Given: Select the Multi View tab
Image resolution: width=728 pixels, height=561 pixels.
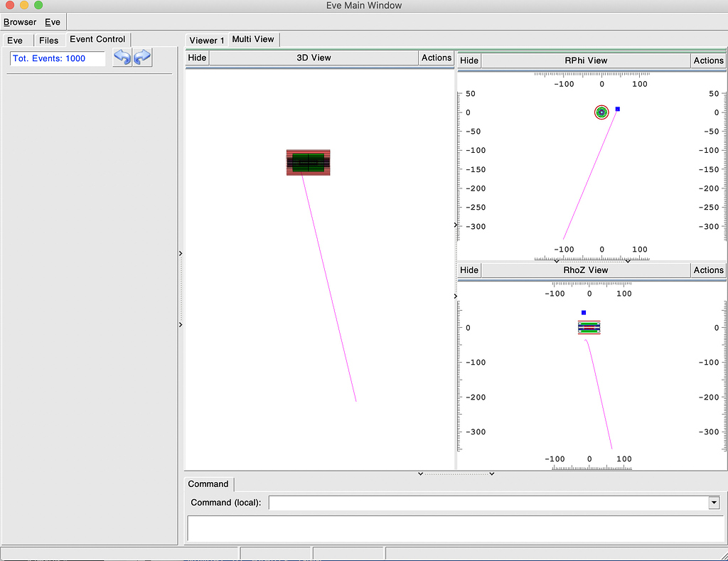Looking at the screenshot, I should pos(253,40).
